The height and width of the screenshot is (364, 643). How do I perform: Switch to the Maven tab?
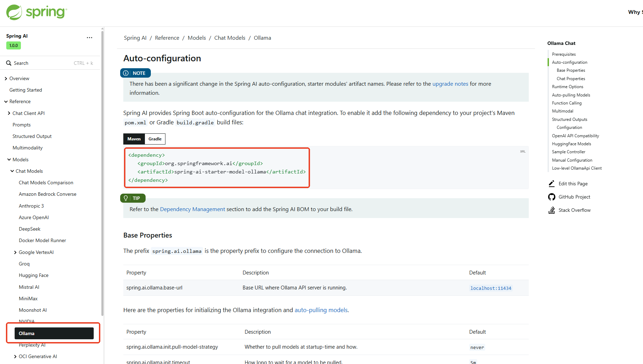pyautogui.click(x=134, y=139)
